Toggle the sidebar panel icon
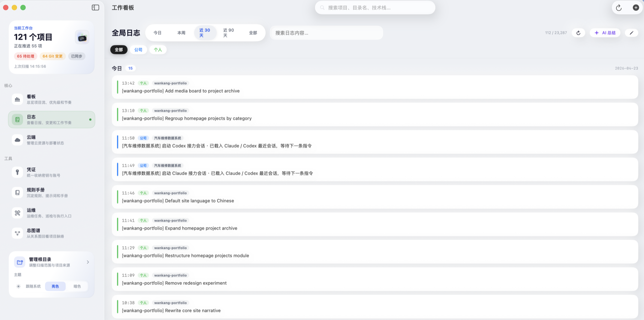 pos(95,8)
